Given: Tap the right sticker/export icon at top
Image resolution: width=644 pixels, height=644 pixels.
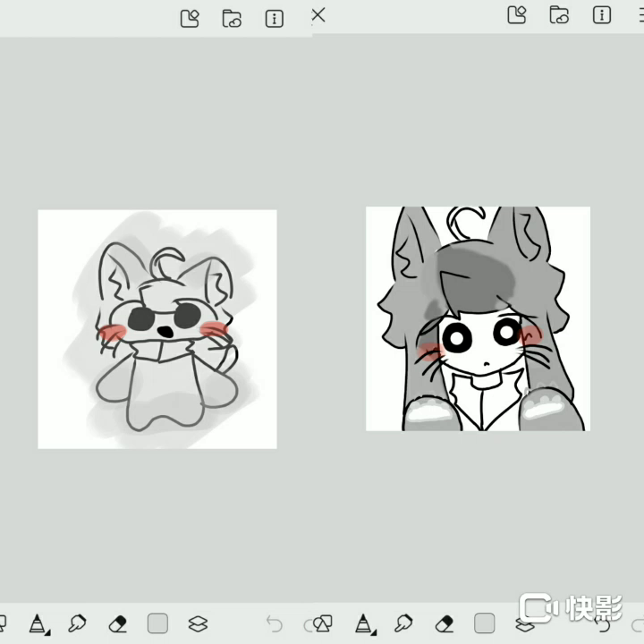Looking at the screenshot, I should click(516, 14).
